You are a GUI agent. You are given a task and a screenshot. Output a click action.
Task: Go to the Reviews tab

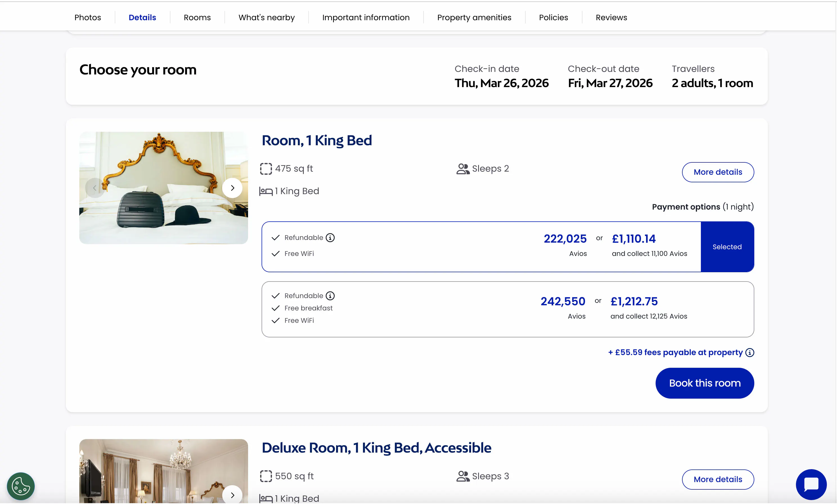[x=611, y=17]
